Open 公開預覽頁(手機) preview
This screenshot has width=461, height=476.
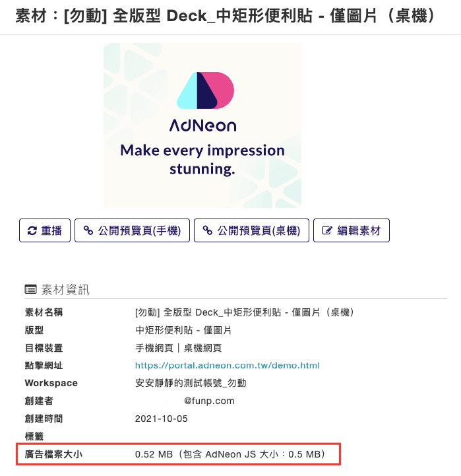tap(133, 230)
